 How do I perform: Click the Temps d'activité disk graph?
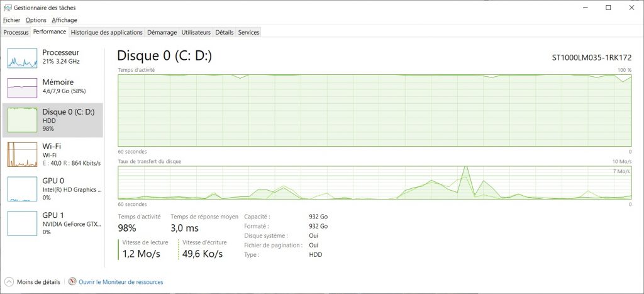pos(375,110)
